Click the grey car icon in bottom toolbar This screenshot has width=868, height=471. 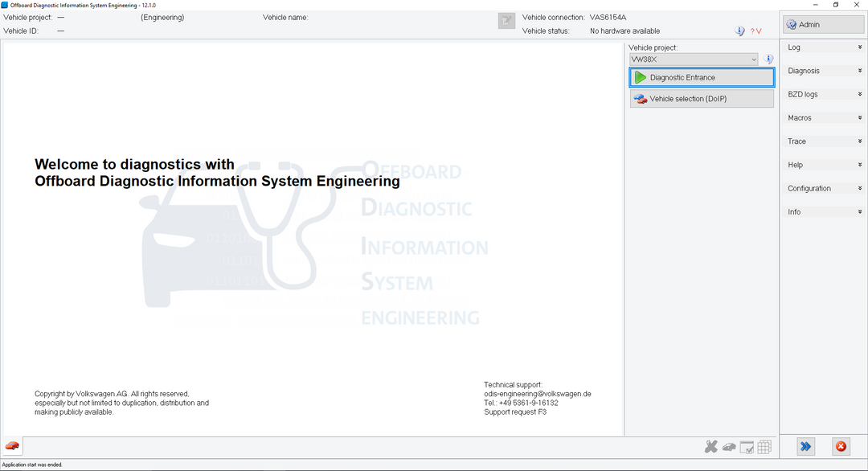[729, 447]
